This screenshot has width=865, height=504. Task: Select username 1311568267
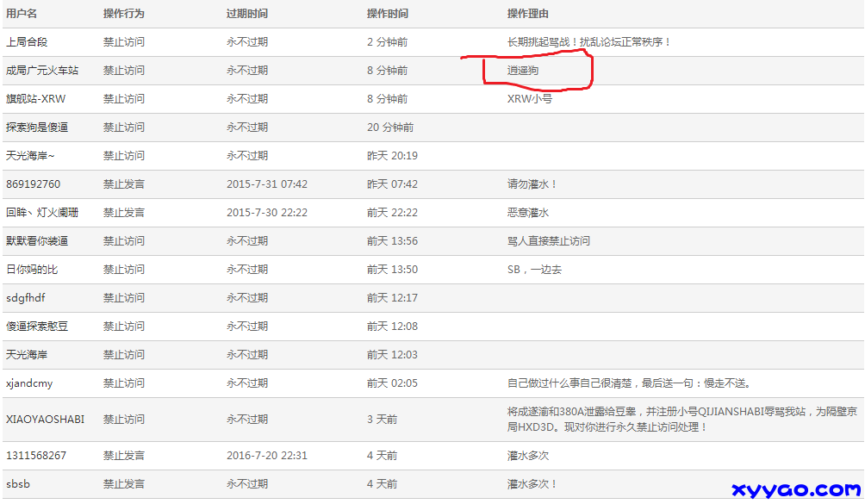point(36,456)
